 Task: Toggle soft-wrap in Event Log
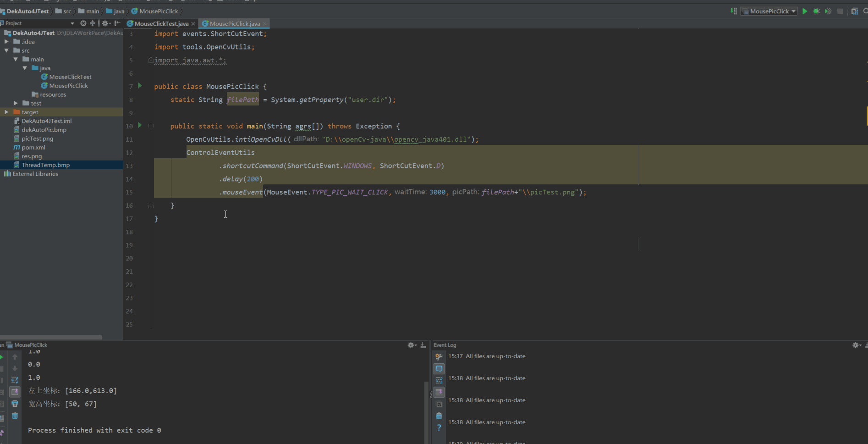439,380
